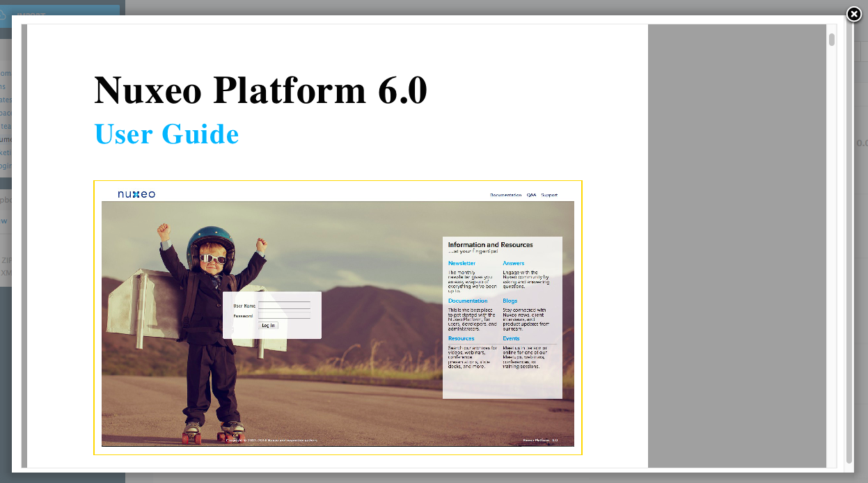
Task: Click the Password field in the screenshot
Action: pyautogui.click(x=284, y=315)
